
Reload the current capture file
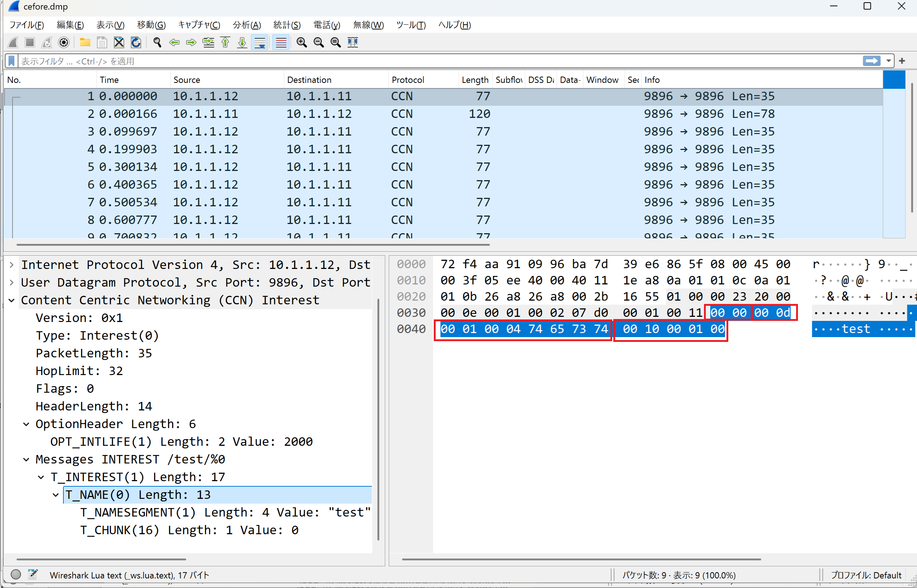tap(136, 42)
